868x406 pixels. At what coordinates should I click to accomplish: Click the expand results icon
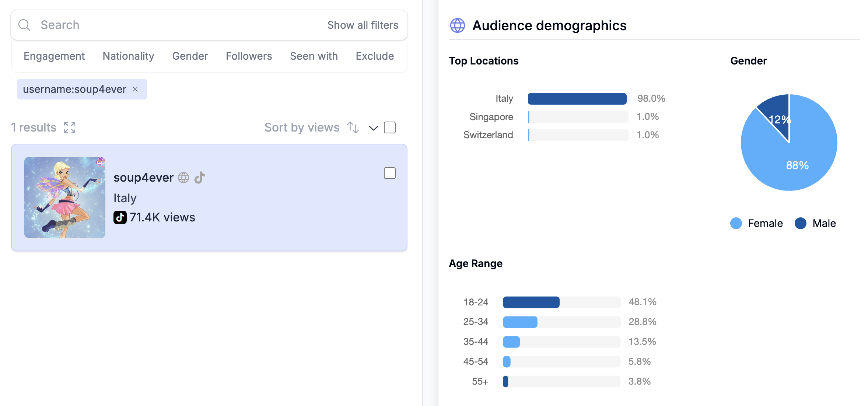(70, 127)
